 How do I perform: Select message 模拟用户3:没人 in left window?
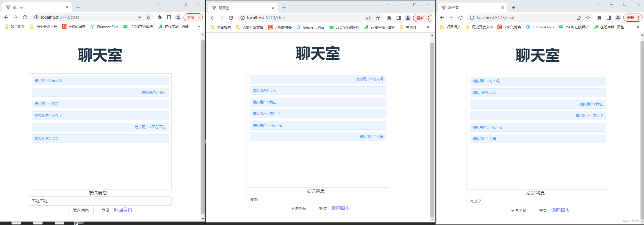(100, 92)
